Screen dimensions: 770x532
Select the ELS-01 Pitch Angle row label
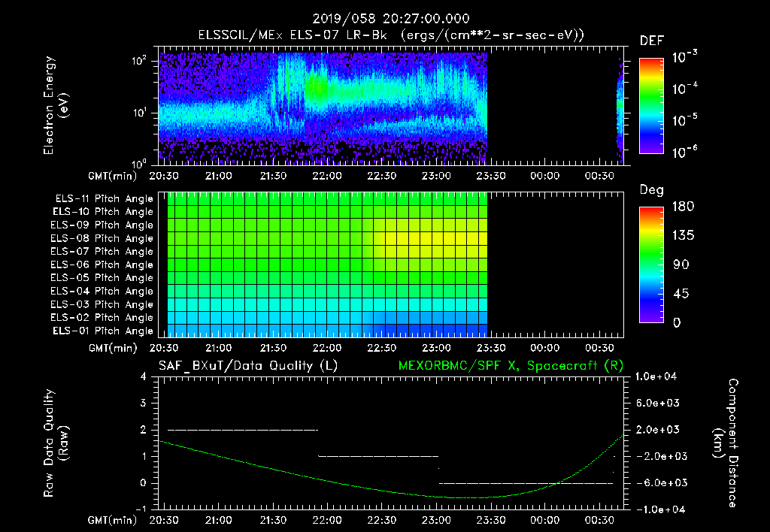tap(103, 331)
